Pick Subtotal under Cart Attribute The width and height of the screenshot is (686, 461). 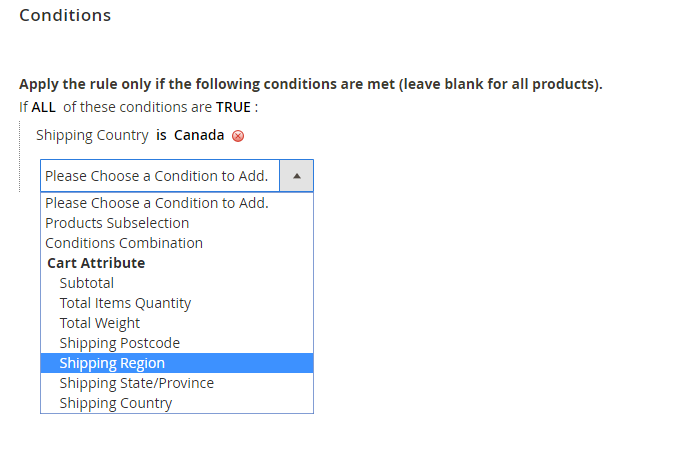click(87, 283)
